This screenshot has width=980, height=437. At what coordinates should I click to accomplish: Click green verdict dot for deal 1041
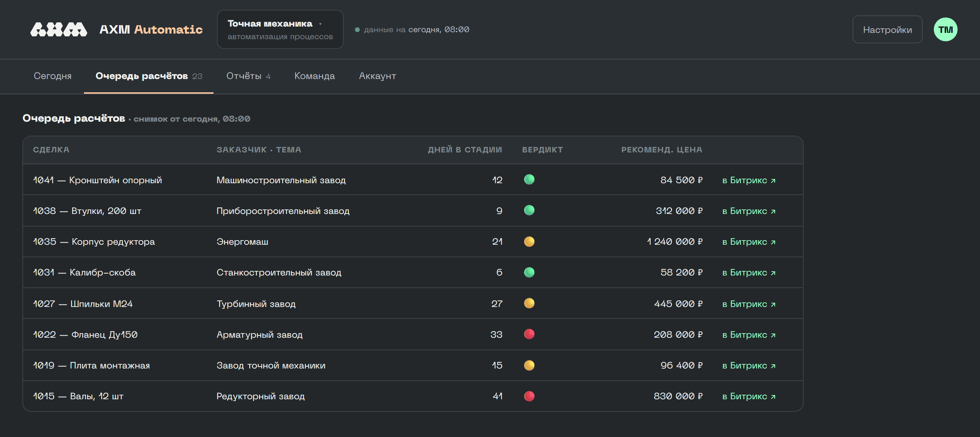529,179
